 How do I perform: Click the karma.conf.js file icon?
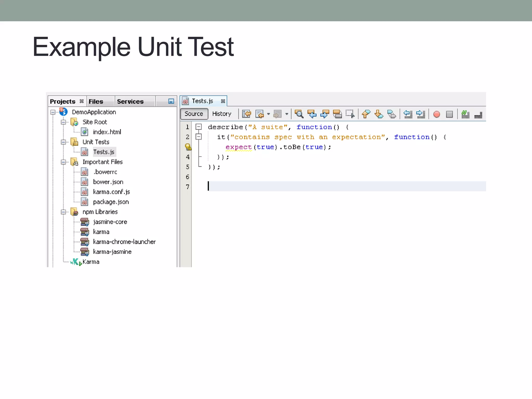85,192
